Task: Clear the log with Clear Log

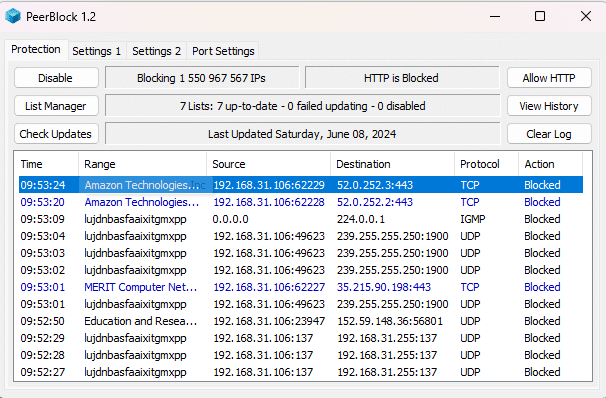Action: (549, 134)
